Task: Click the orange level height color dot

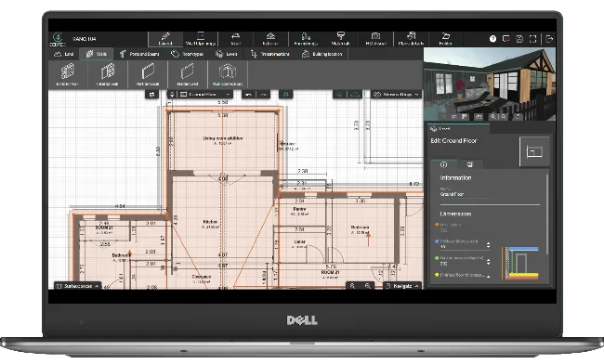Action: pos(437,225)
